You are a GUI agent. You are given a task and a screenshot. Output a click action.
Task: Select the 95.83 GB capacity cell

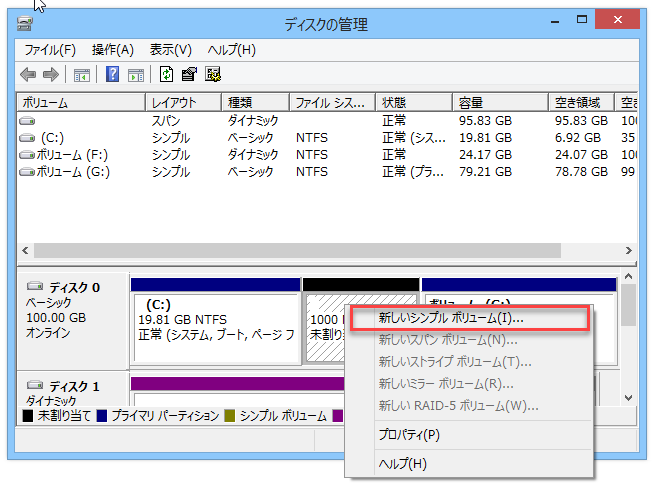click(485, 121)
